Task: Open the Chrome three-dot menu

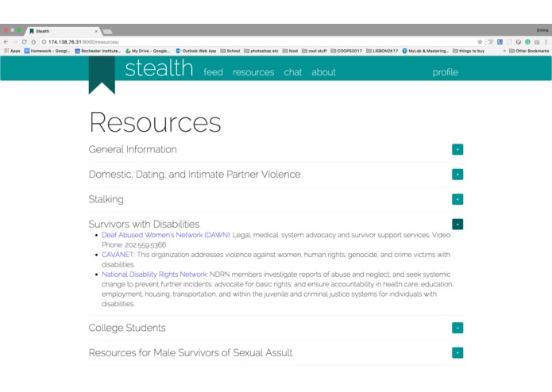Action: tap(546, 42)
